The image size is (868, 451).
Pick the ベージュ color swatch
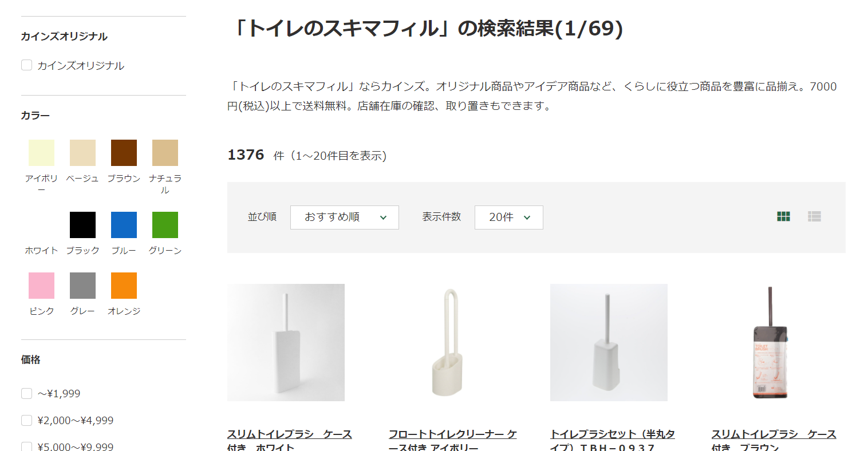[x=82, y=153]
